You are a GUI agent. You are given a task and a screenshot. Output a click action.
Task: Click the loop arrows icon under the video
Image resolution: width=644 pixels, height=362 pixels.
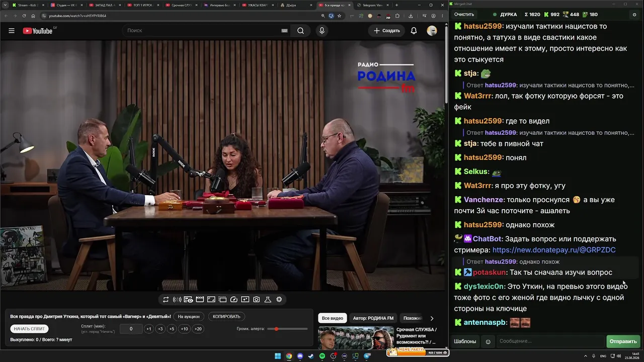coord(166,300)
